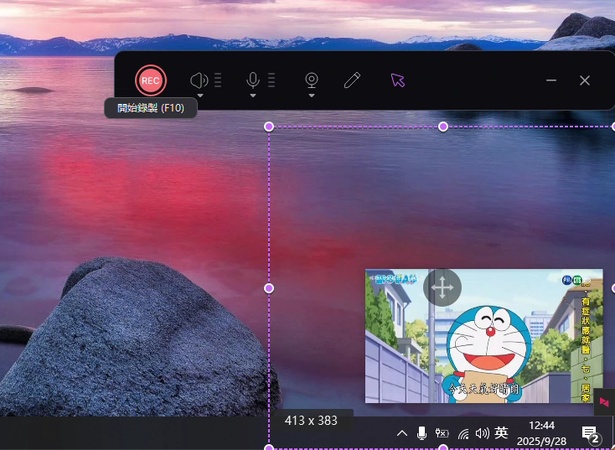
Task: Switch input language via 英 indicator
Action: (x=501, y=433)
